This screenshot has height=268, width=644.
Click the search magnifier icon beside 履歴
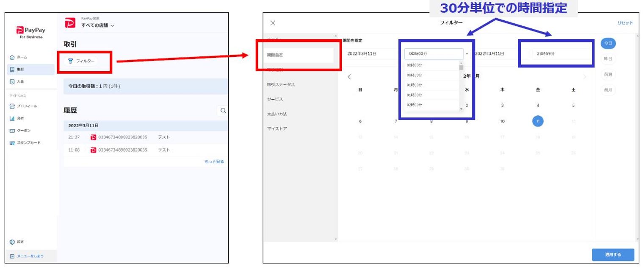pos(223,111)
